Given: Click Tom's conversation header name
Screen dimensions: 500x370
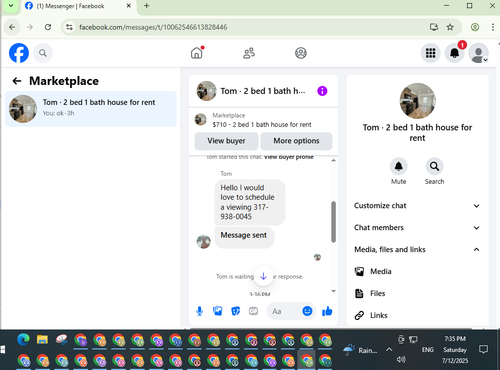Looking at the screenshot, I should [x=263, y=91].
